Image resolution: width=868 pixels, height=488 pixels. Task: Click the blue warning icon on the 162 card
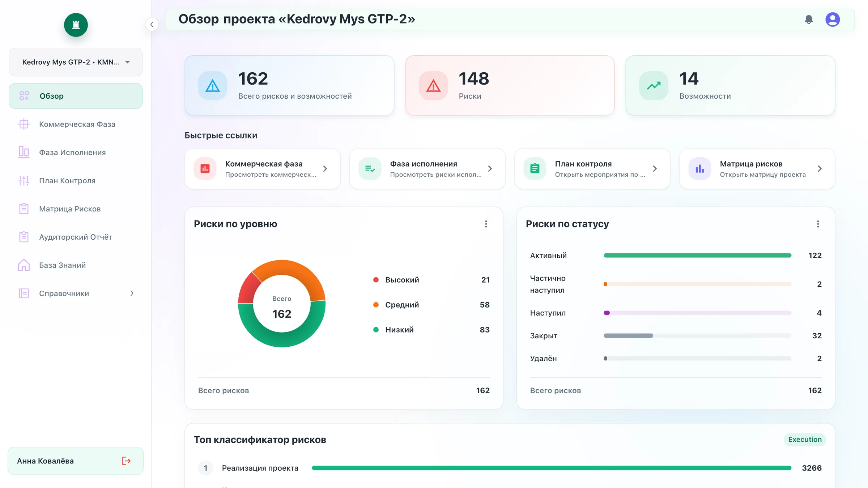213,86
